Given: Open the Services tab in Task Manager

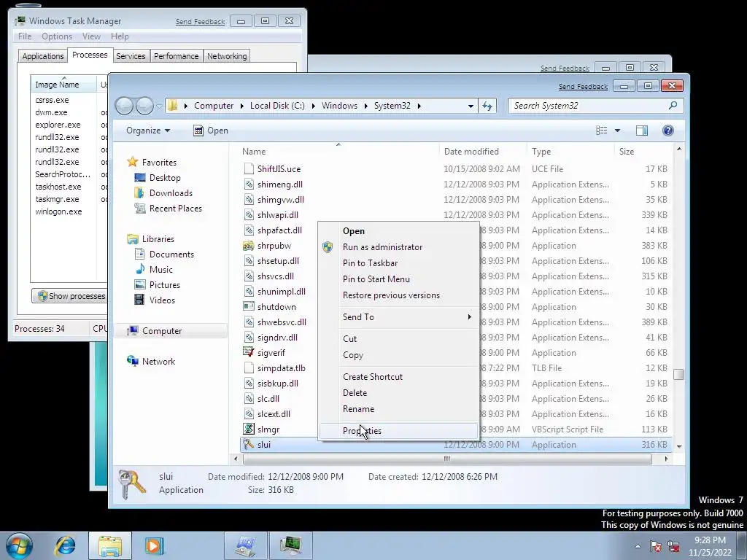Looking at the screenshot, I should [131, 56].
